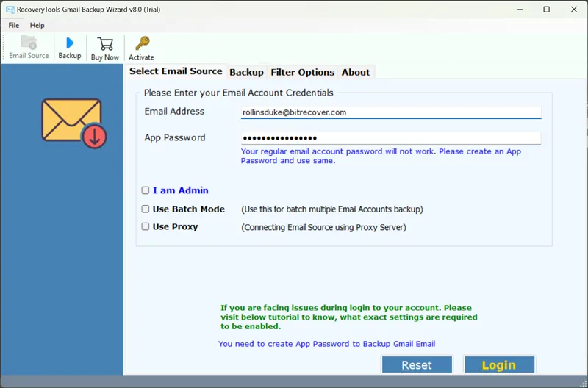Click the app icon in title bar

[x=10, y=10]
